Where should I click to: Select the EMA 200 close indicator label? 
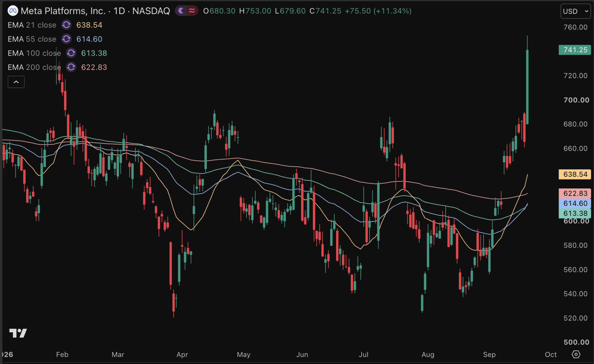pos(34,67)
